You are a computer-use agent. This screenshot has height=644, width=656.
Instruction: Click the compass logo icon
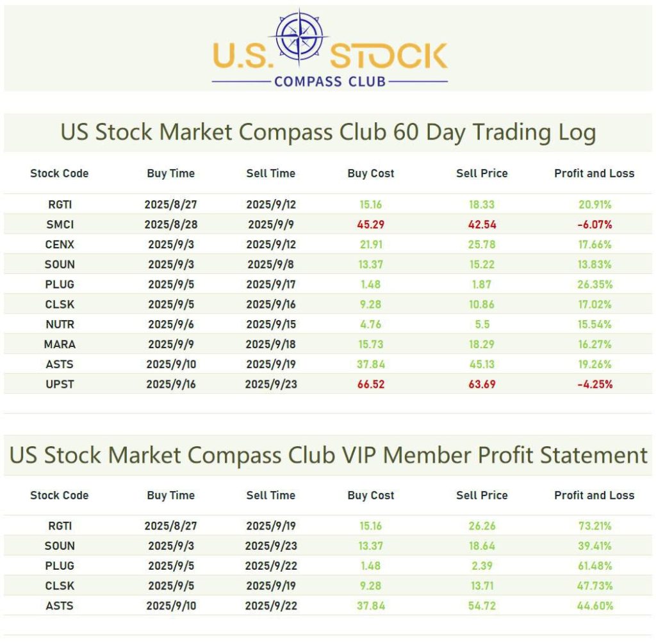click(300, 36)
